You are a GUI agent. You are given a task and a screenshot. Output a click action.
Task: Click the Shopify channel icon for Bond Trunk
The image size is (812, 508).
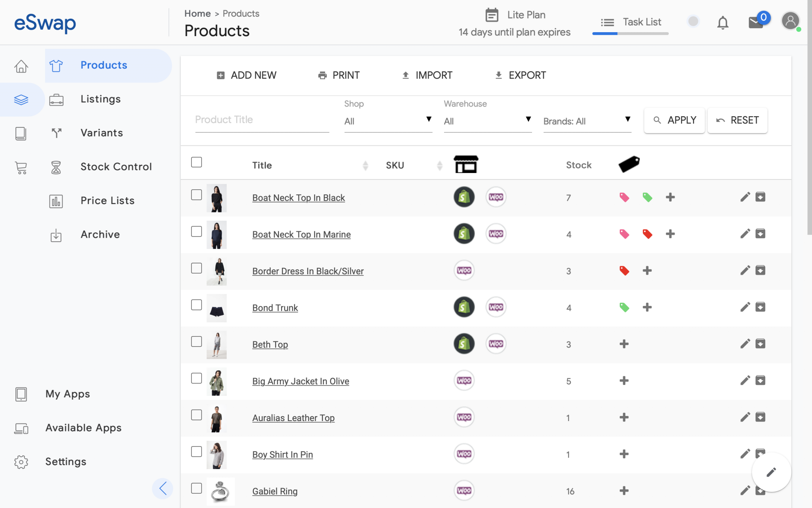pyautogui.click(x=463, y=307)
